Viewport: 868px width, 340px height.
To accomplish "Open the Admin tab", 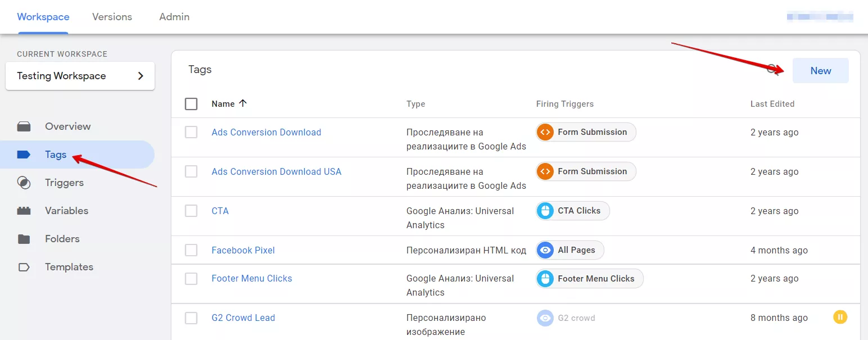I will (x=174, y=17).
